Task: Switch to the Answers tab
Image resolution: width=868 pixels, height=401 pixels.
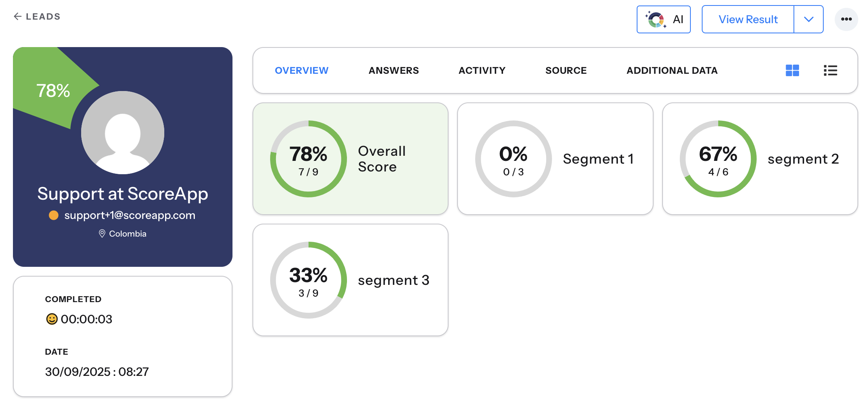Action: 394,71
